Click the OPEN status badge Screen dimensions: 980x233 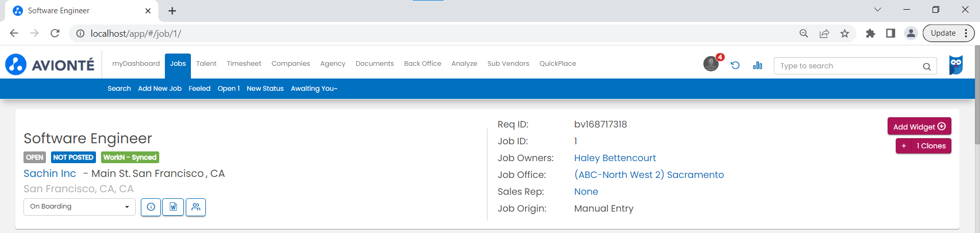pos(35,158)
